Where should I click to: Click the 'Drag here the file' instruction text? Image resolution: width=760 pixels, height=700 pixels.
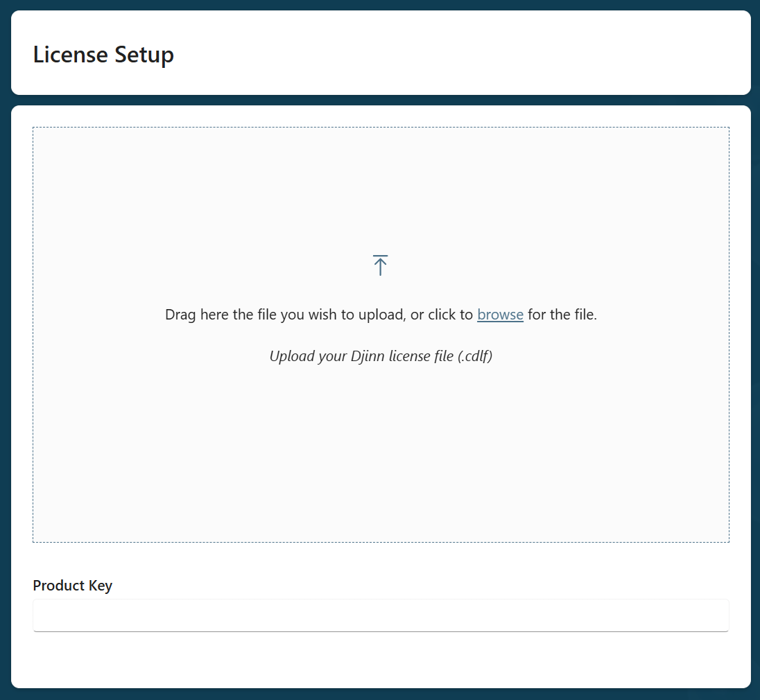(x=319, y=315)
